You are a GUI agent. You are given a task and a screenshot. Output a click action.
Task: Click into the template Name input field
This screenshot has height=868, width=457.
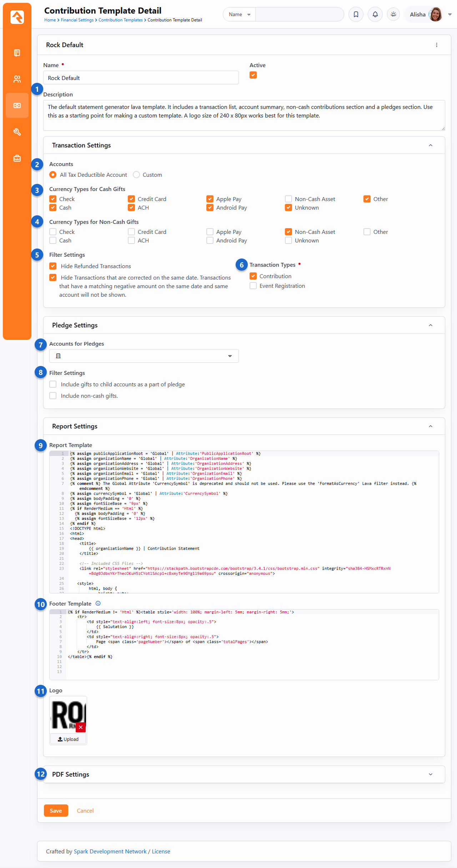[141, 78]
